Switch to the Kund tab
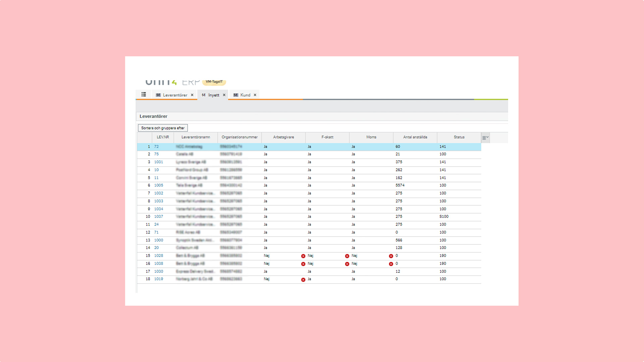Screen dimensions: 644x362 [x=245, y=95]
